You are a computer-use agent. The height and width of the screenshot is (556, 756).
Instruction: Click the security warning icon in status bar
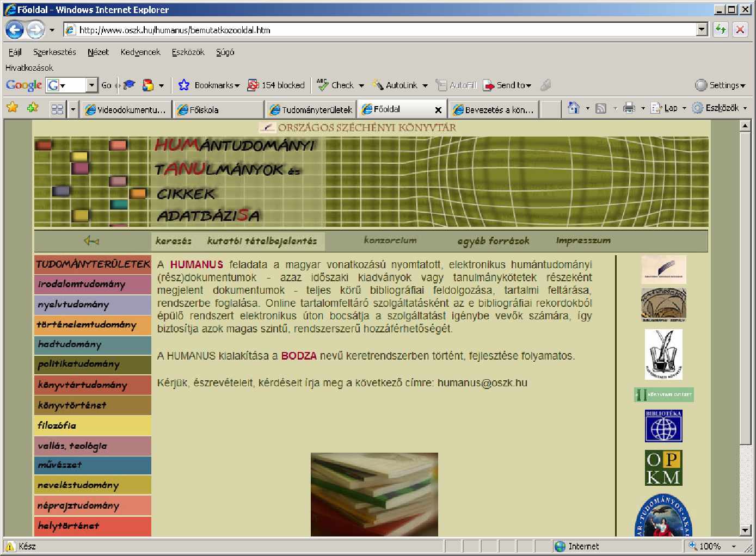(x=10, y=546)
